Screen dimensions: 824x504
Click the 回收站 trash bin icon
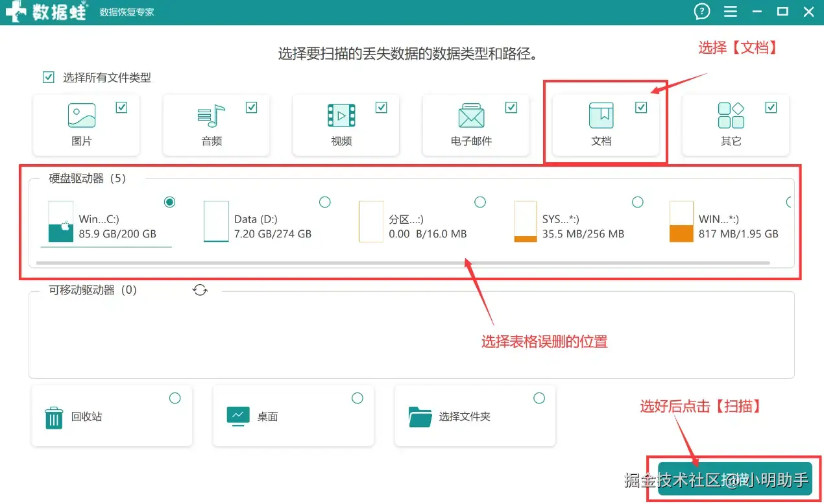[54, 417]
